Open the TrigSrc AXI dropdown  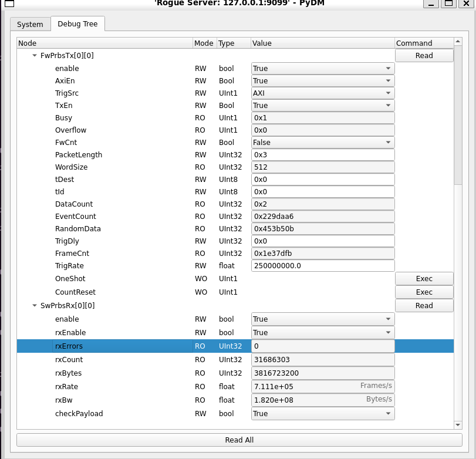click(322, 93)
